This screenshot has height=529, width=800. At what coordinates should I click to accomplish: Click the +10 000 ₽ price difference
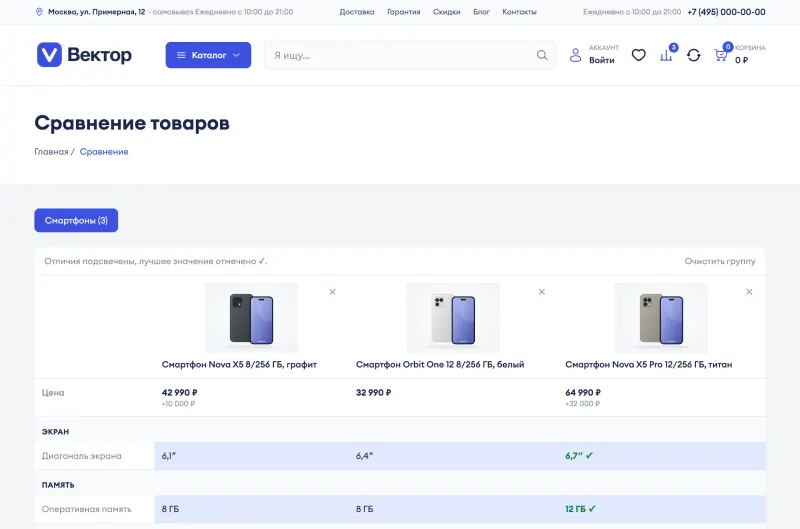pos(179,404)
